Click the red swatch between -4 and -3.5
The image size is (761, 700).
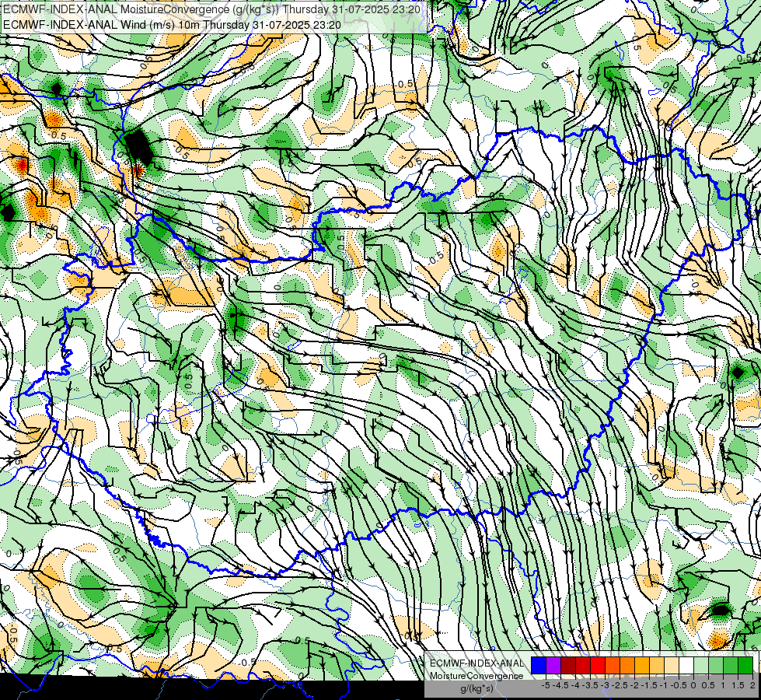coord(583,665)
